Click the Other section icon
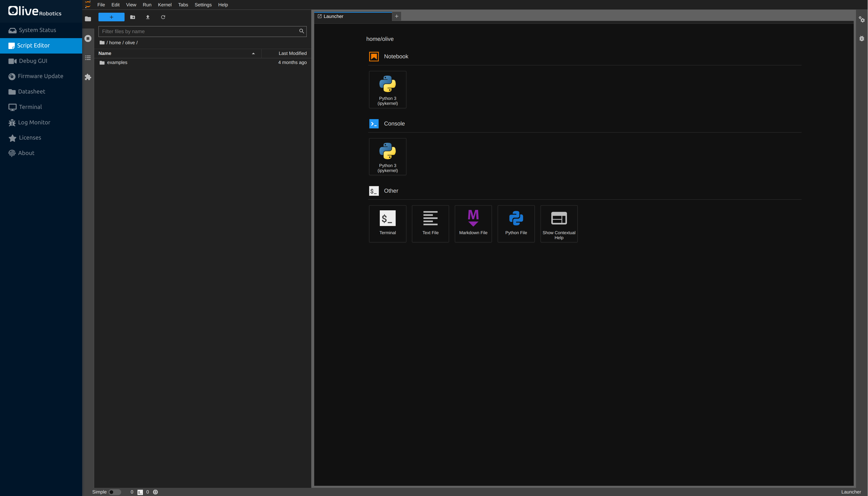This screenshot has height=496, width=868. coord(374,191)
